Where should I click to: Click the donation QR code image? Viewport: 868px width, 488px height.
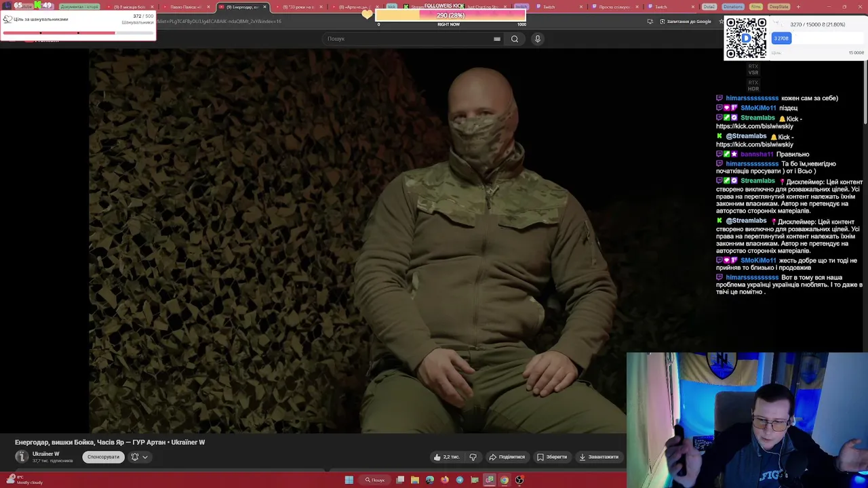pyautogui.click(x=746, y=38)
